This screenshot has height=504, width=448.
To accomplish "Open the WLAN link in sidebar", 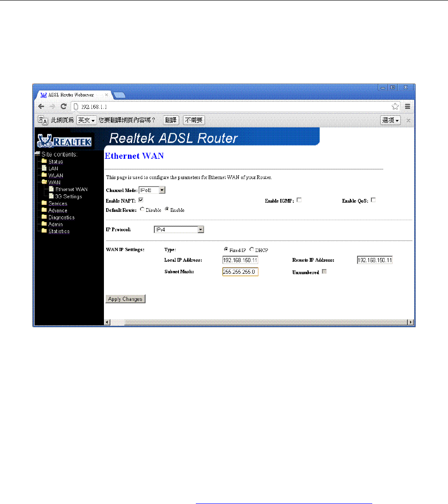I will [55, 175].
